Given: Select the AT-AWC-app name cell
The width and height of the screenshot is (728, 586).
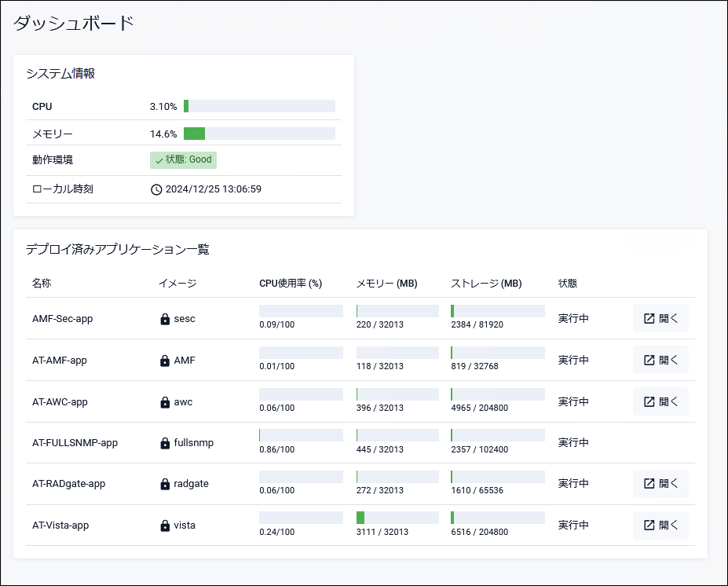Looking at the screenshot, I should click(60, 401).
